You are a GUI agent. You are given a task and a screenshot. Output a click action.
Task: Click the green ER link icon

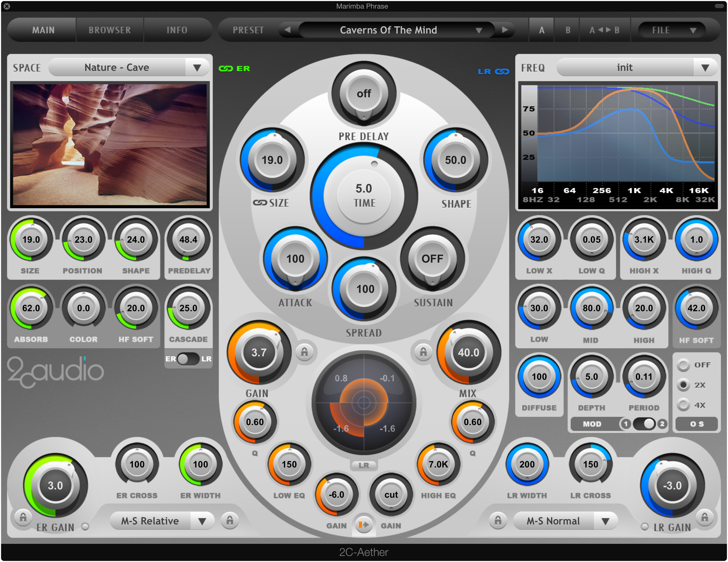(226, 68)
